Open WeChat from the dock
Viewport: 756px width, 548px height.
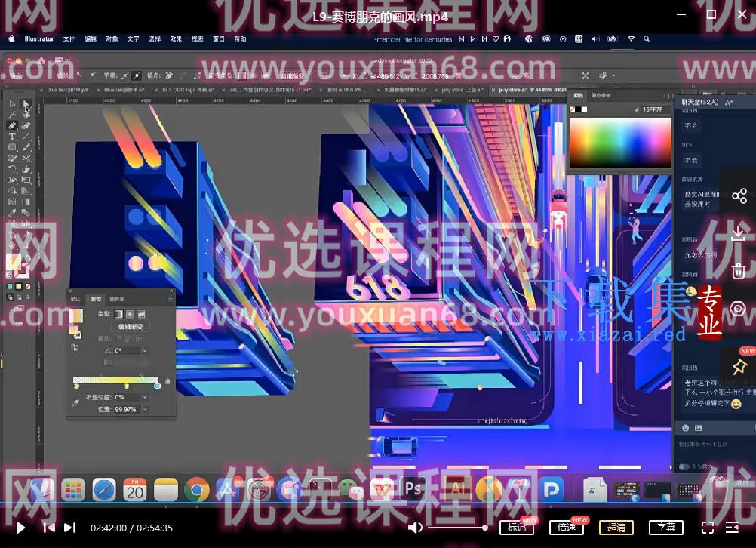(x=352, y=490)
